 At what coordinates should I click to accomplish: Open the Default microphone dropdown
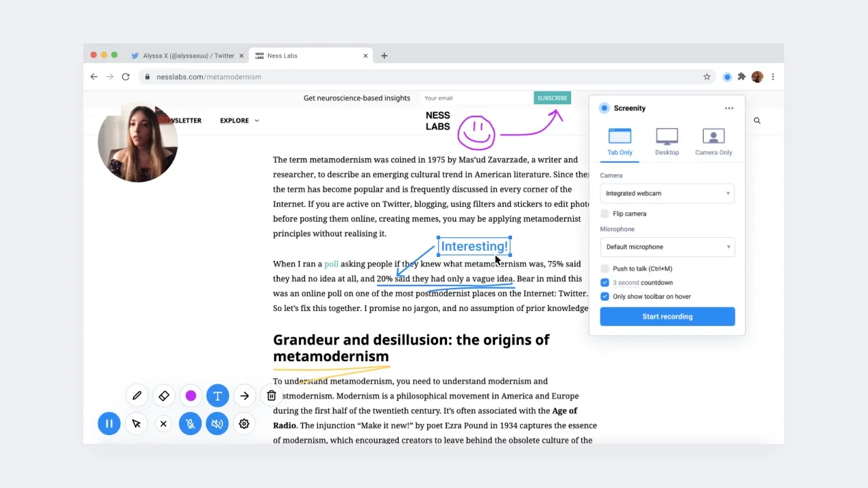(x=667, y=247)
